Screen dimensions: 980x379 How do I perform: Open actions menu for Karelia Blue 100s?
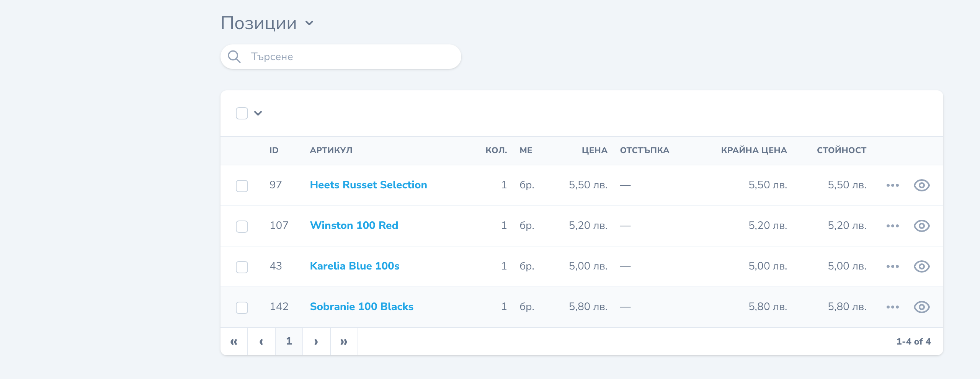tap(892, 266)
